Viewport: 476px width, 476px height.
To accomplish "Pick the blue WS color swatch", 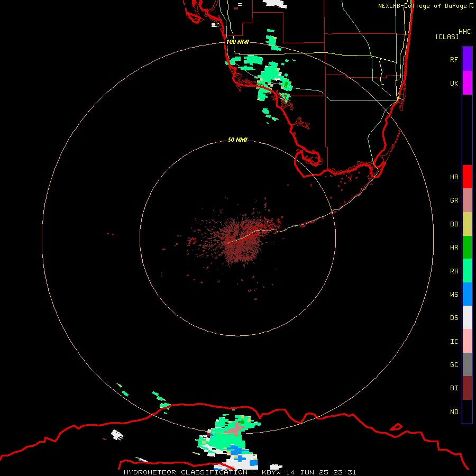I will [467, 294].
